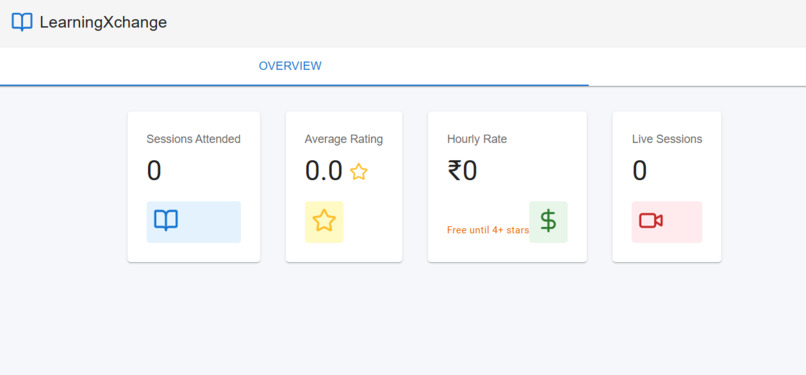Click the LearningXchange book logo icon

22,22
